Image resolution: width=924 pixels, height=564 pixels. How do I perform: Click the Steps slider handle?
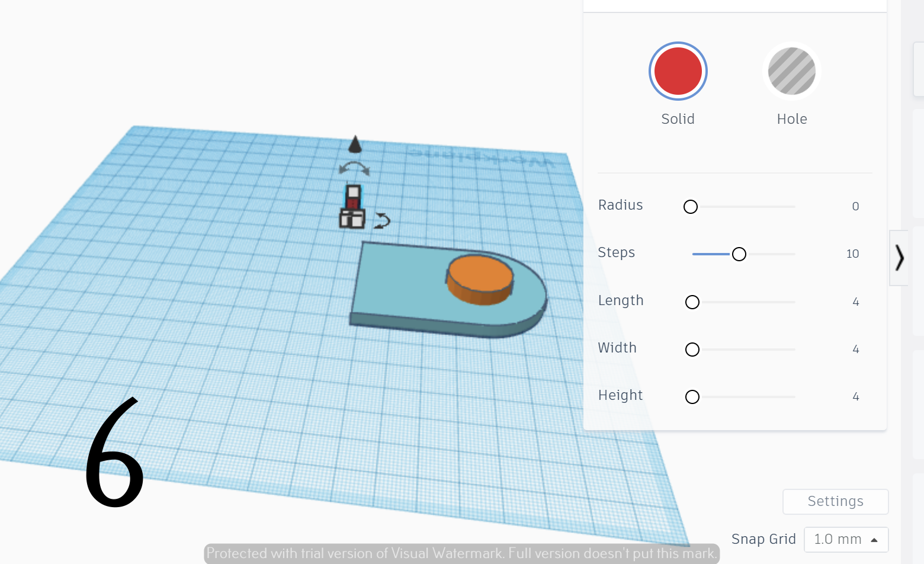[x=739, y=254]
